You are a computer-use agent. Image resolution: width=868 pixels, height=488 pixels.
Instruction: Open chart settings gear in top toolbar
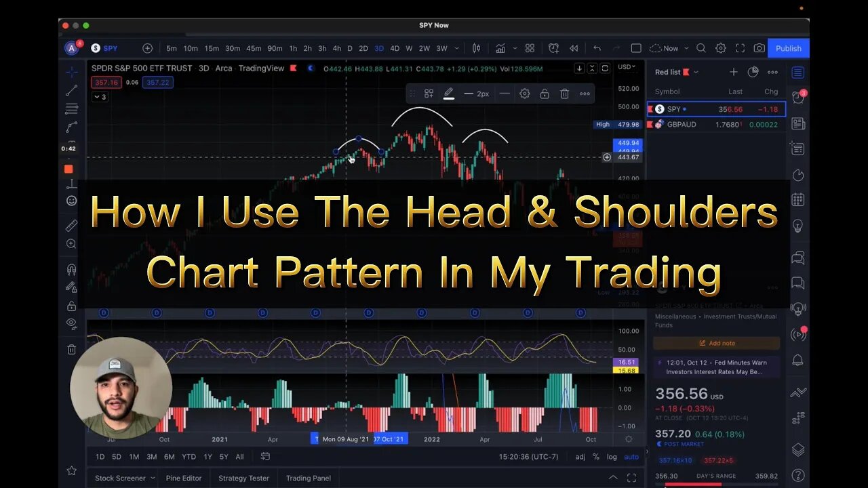(x=721, y=48)
